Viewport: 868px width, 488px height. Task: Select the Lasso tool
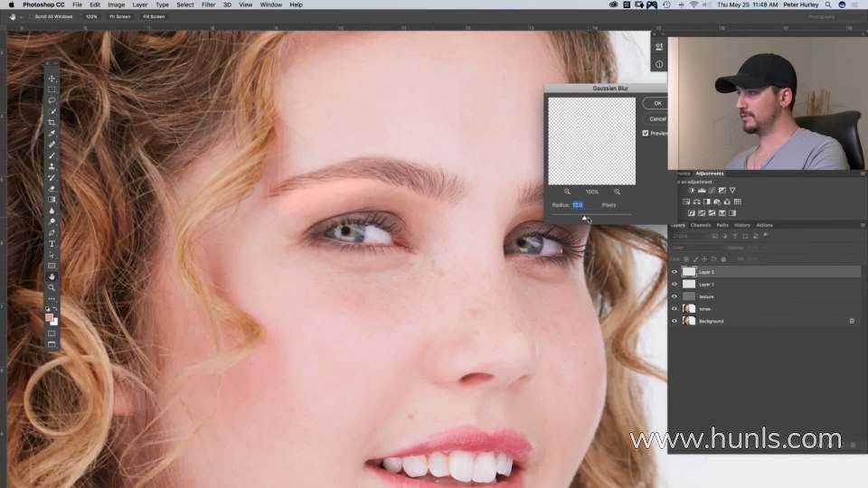pyautogui.click(x=52, y=100)
